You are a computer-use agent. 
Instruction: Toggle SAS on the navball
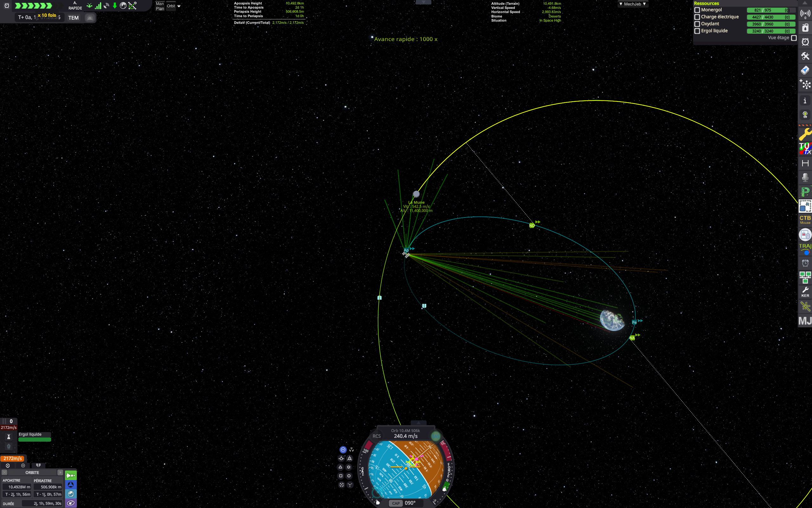(x=435, y=436)
